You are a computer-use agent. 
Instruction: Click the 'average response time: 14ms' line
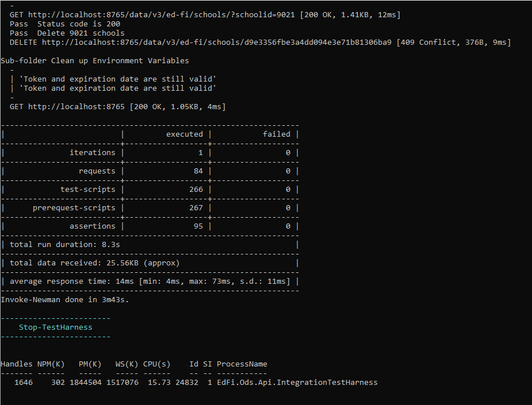click(150, 281)
